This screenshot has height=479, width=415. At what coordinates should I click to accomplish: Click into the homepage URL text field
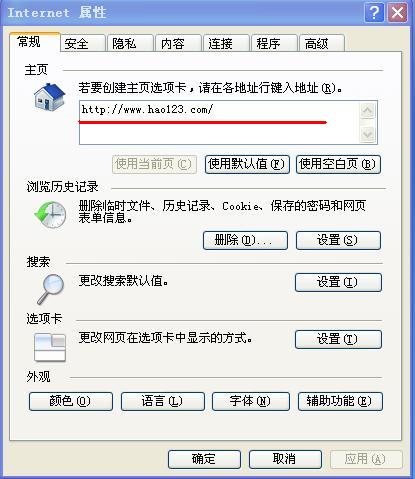pyautogui.click(x=219, y=122)
